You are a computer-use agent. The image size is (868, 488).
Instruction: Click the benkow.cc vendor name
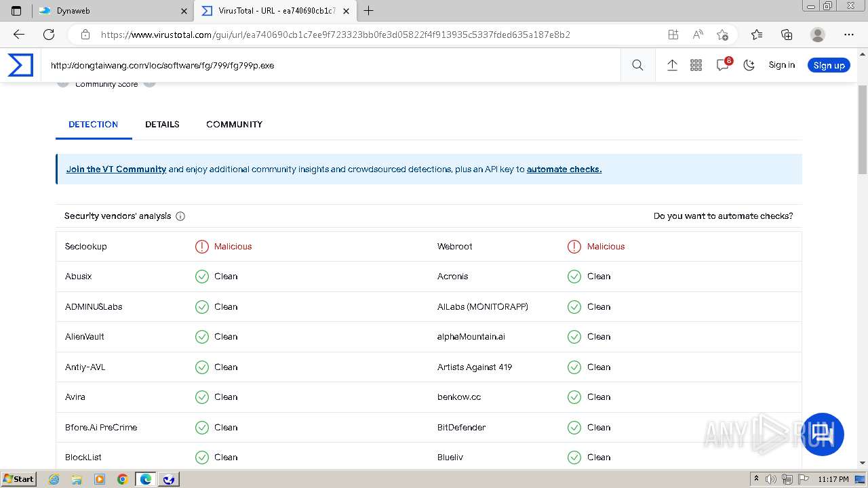459,397
